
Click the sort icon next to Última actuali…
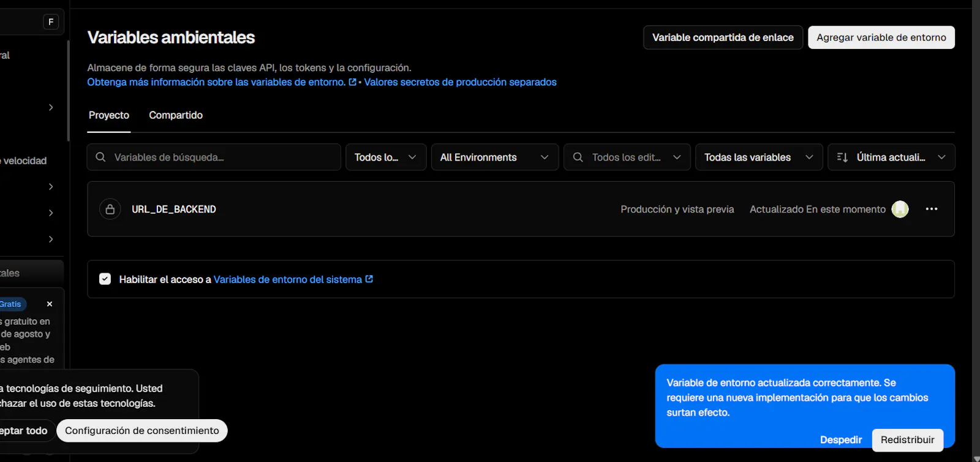click(842, 157)
